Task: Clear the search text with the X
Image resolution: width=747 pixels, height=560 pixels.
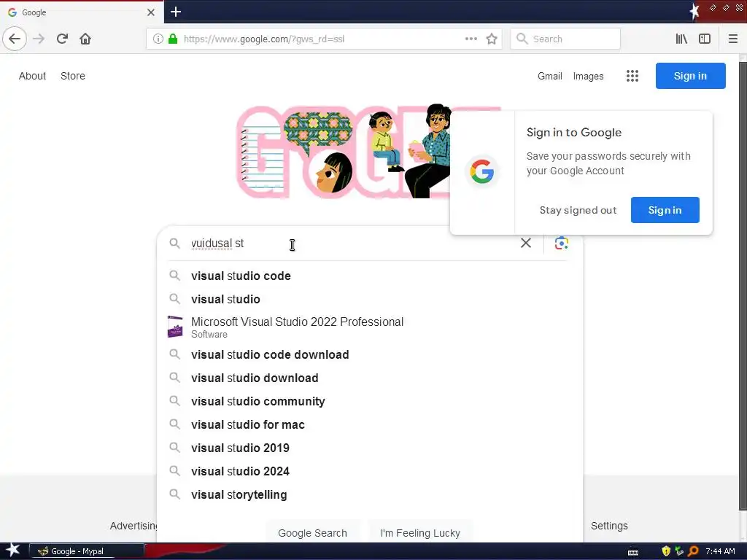Action: (526, 243)
